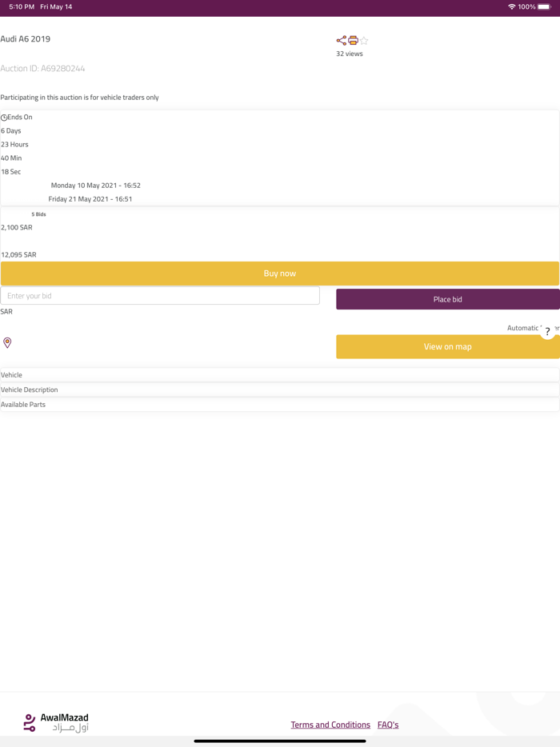Viewport: 560px width, 747px height.
Task: Tap the 5:10 PM status bar clock
Action: click(x=22, y=6)
